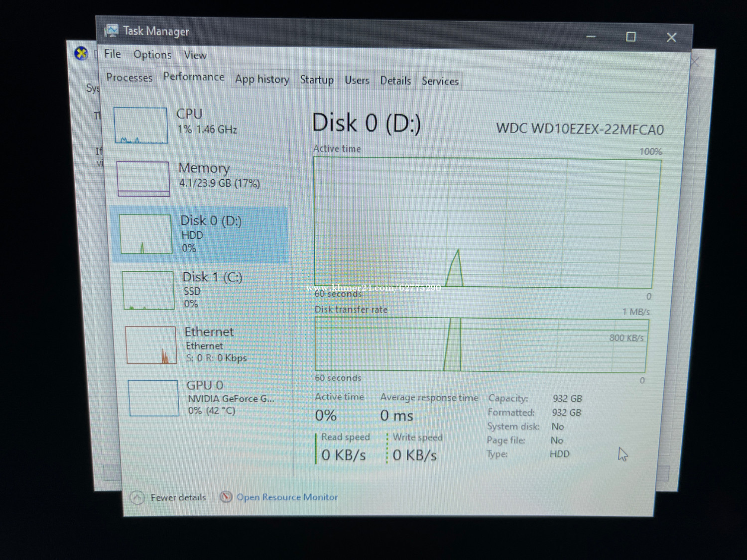Select the GPU 0 graph thumbnail
The image size is (747, 560).
153,398
